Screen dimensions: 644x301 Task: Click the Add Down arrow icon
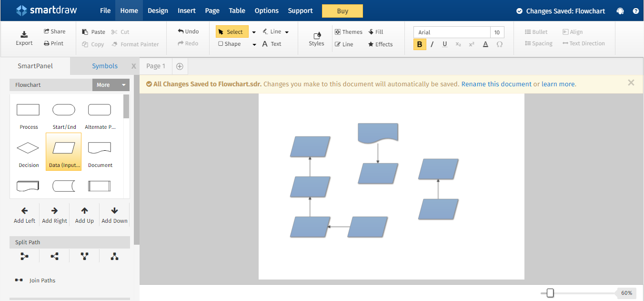click(x=114, y=210)
